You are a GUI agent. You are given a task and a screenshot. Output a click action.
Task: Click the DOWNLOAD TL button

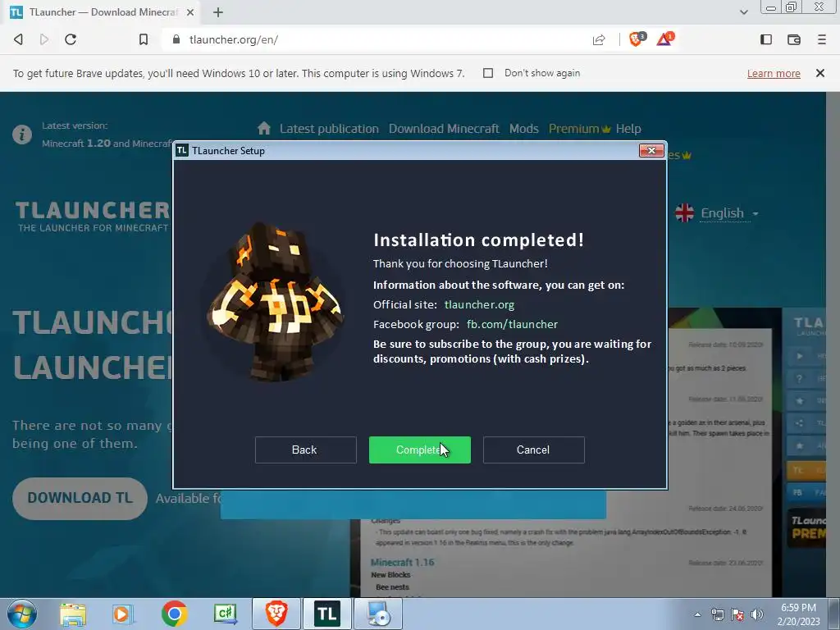[80, 498]
